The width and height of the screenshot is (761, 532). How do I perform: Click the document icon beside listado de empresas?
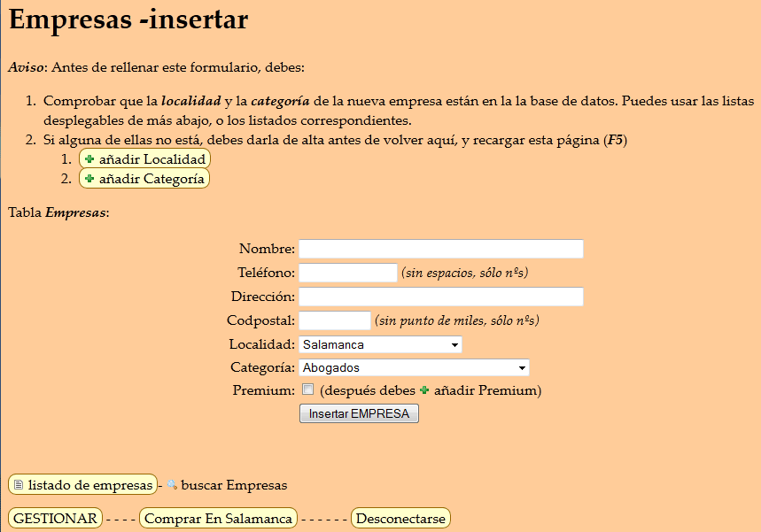click(x=19, y=485)
